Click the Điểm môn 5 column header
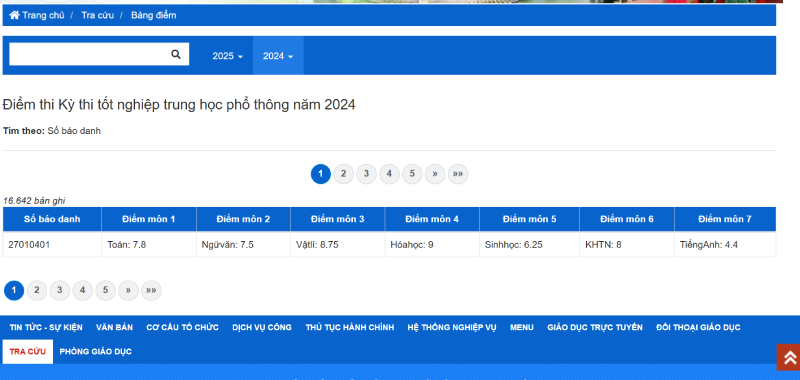Image resolution: width=800 pixels, height=380 pixels. 530,219
